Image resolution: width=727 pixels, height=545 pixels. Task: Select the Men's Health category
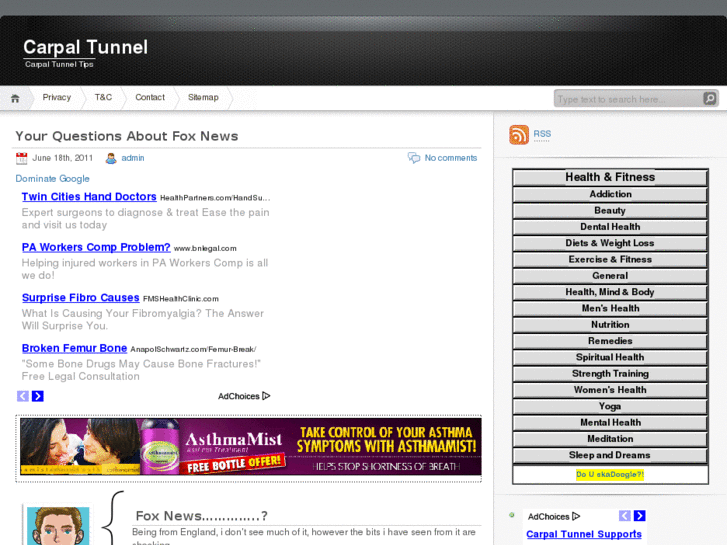(x=610, y=308)
